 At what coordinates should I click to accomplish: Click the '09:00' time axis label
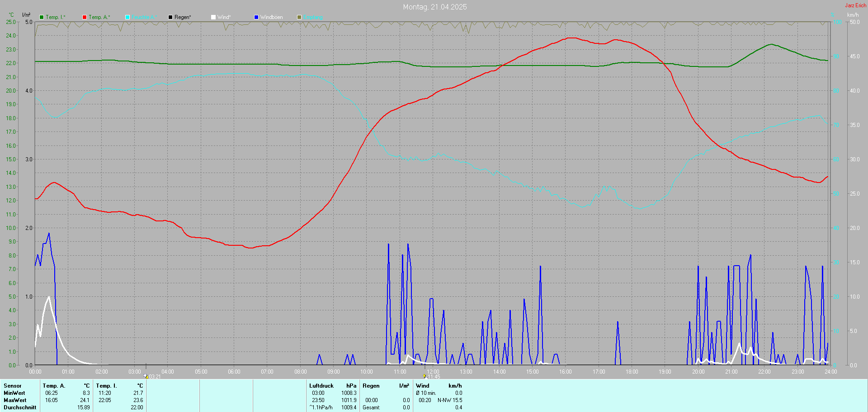click(334, 372)
